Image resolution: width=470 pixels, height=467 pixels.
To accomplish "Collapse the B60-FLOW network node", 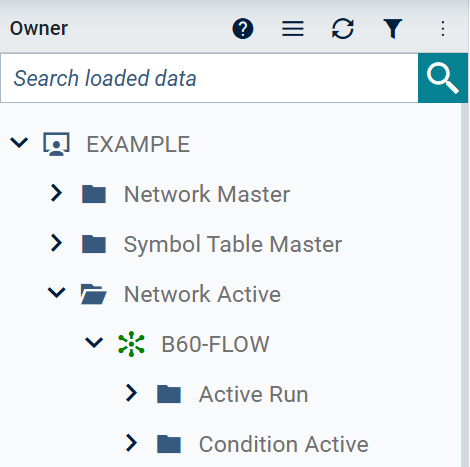I will (x=94, y=342).
